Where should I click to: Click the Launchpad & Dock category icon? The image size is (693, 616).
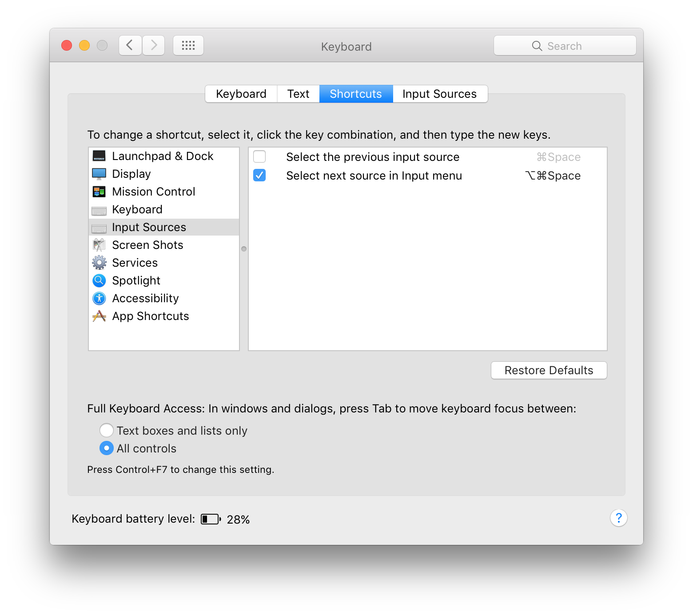(x=99, y=156)
